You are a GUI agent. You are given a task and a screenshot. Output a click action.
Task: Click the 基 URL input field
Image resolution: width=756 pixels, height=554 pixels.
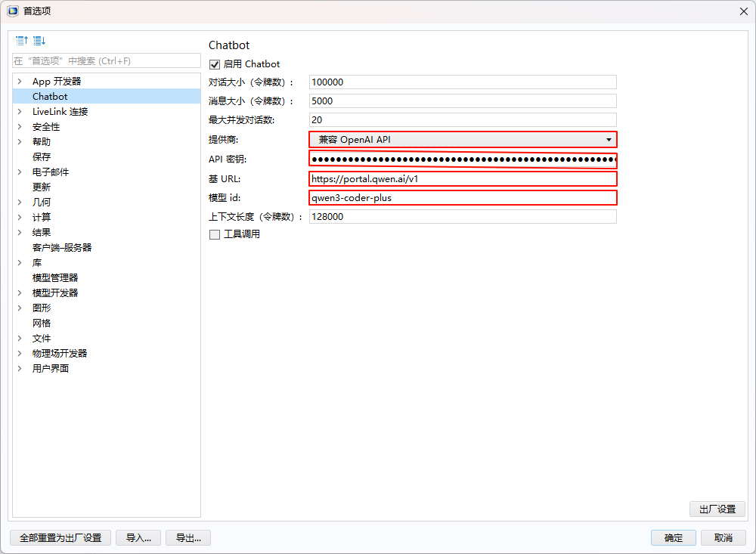463,179
